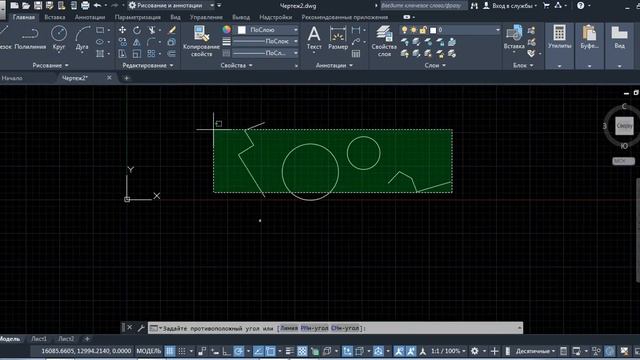Activate the Rotate editing tool
The image size is (640, 360).
[137, 30]
